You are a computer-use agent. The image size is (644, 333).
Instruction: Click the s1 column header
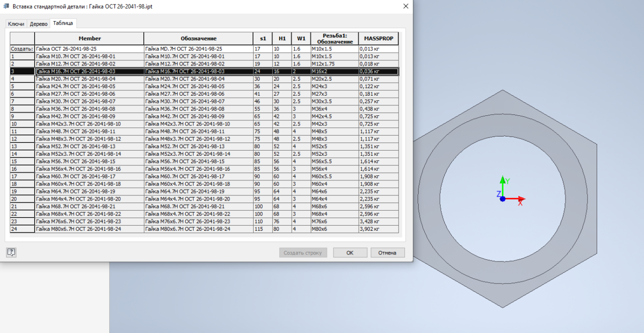click(263, 38)
